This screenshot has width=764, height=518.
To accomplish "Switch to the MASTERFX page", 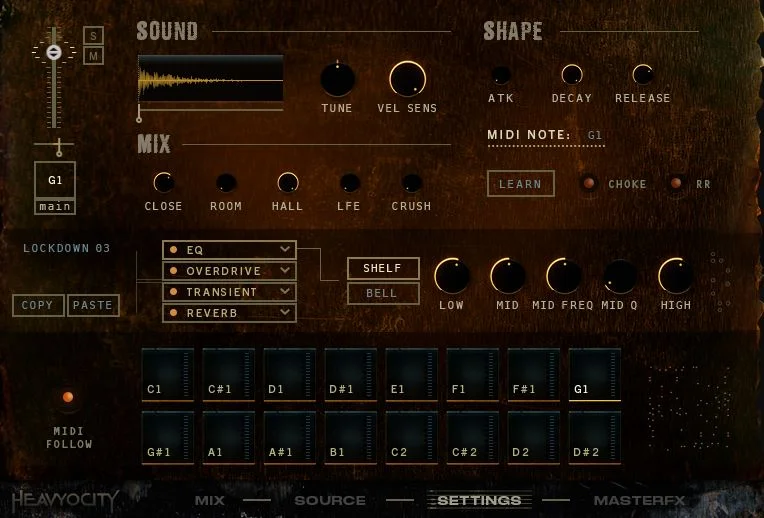I will coord(640,500).
